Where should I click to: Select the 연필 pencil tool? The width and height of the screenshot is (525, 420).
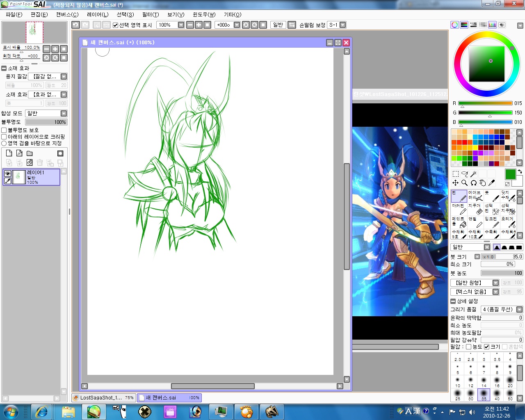(475, 222)
